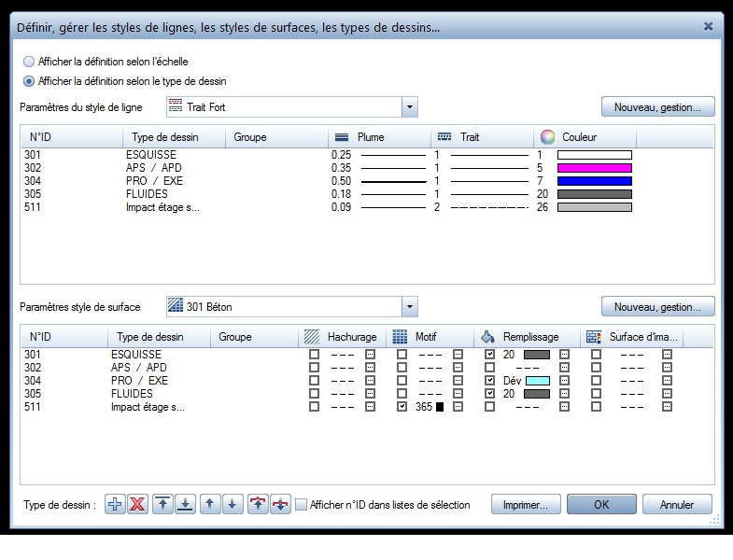
Task: Open hatching options for APS / APD row
Action: pos(371,368)
